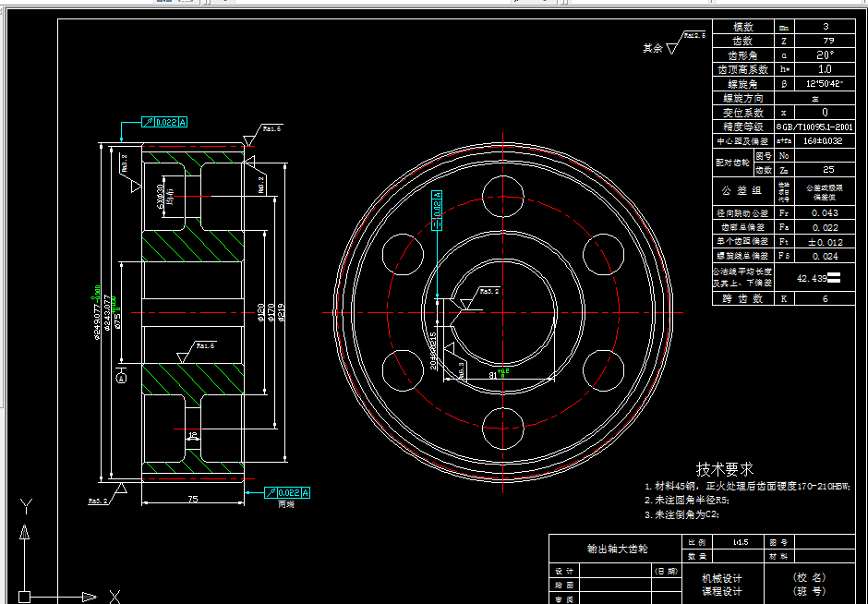868x604 pixels.
Task: Click the 齿顶高系数 cell
Action: tap(743, 69)
